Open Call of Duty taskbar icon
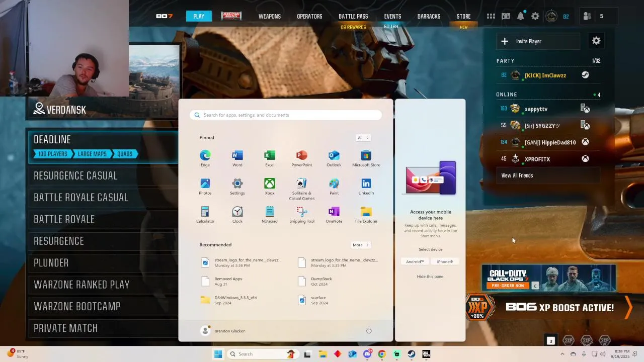Screen dimensions: 644x362 click(x=426, y=354)
